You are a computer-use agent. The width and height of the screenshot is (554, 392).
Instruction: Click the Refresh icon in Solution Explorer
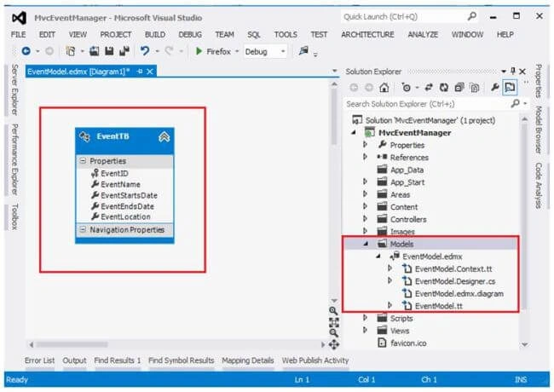[x=444, y=87]
